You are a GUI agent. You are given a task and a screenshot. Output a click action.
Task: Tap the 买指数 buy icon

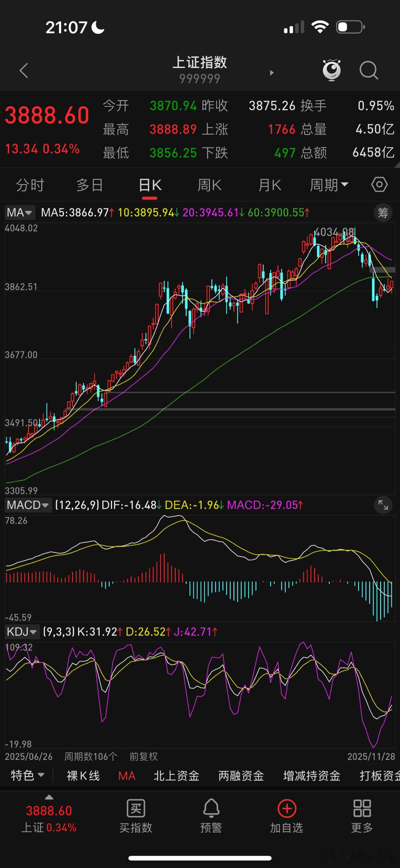(x=136, y=808)
